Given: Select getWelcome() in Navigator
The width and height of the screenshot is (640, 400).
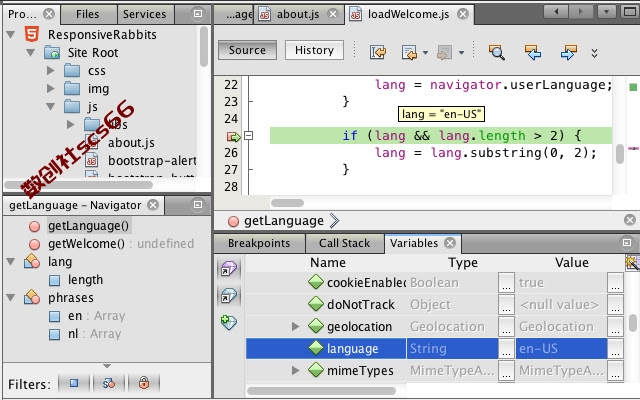Looking at the screenshot, I should (87, 244).
